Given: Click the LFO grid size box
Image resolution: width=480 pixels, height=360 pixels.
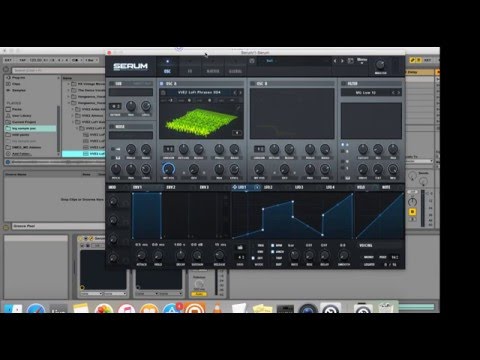Looking at the screenshot, I should (x=240, y=257).
